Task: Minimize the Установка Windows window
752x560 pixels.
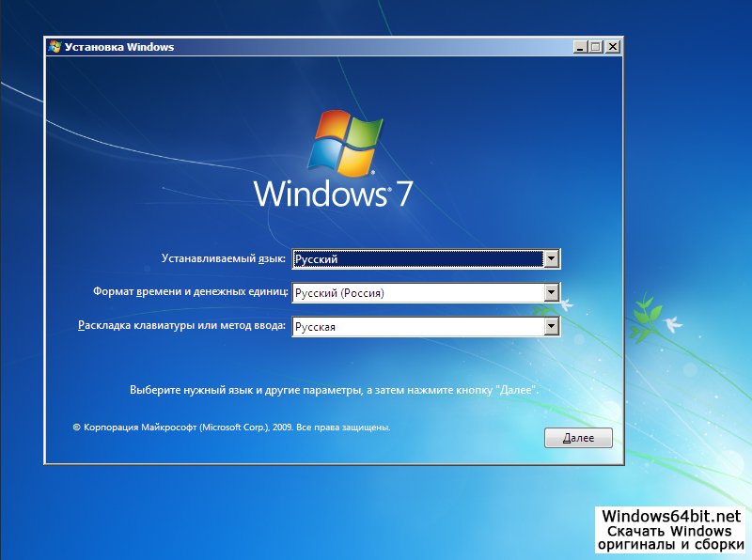Action: coord(580,46)
